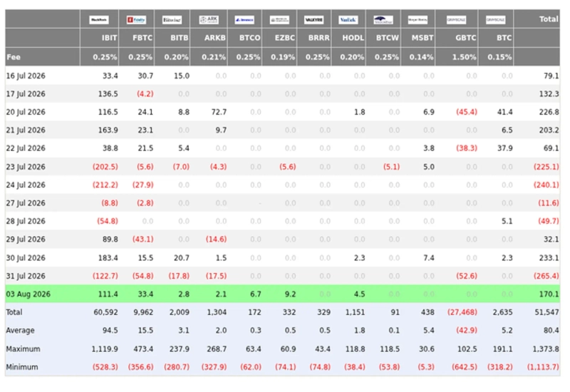Click IBIT value 111.4 on 03 Aug

tap(108, 294)
